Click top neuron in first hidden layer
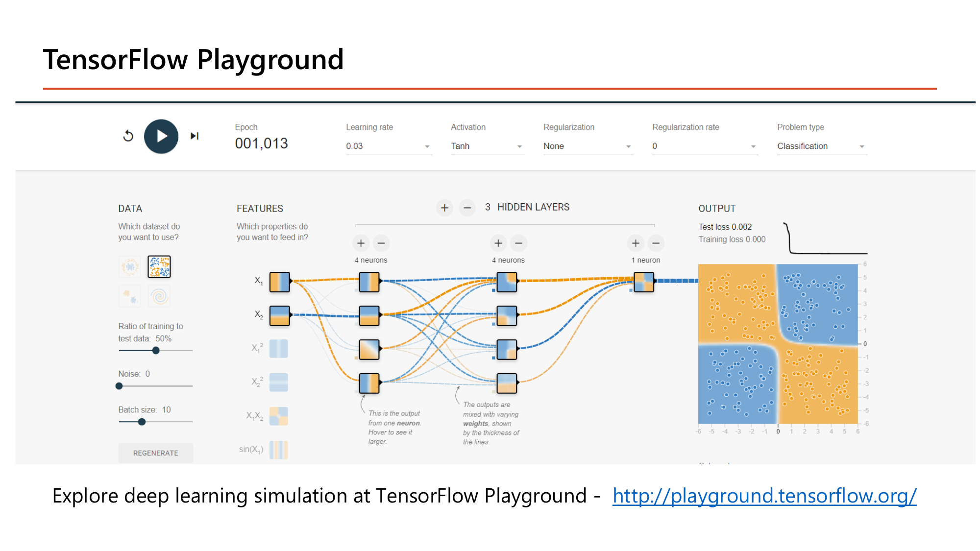Image resolution: width=980 pixels, height=551 pixels. [x=369, y=282]
